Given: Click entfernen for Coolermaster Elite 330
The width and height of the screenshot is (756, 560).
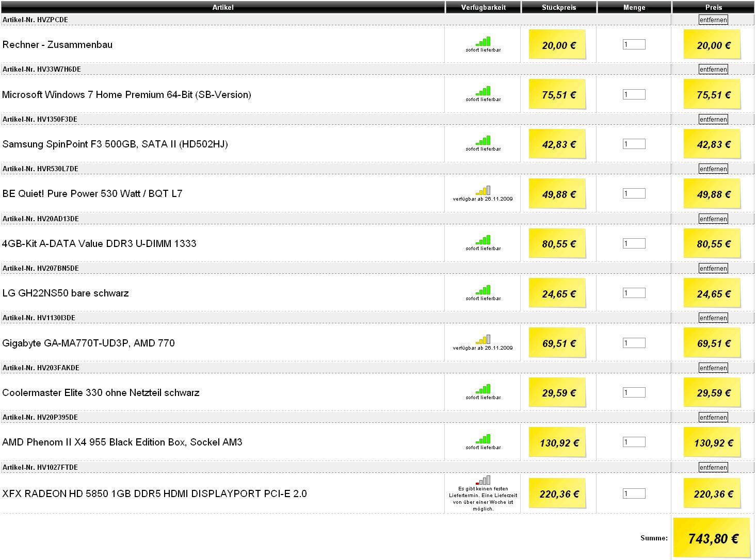Looking at the screenshot, I should (713, 368).
